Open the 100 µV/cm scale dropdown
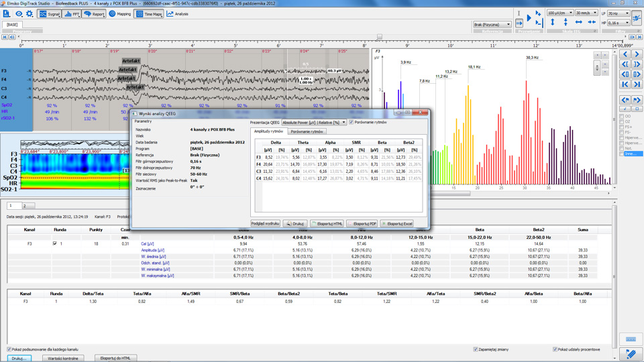This screenshot has height=362, width=644. (x=560, y=13)
